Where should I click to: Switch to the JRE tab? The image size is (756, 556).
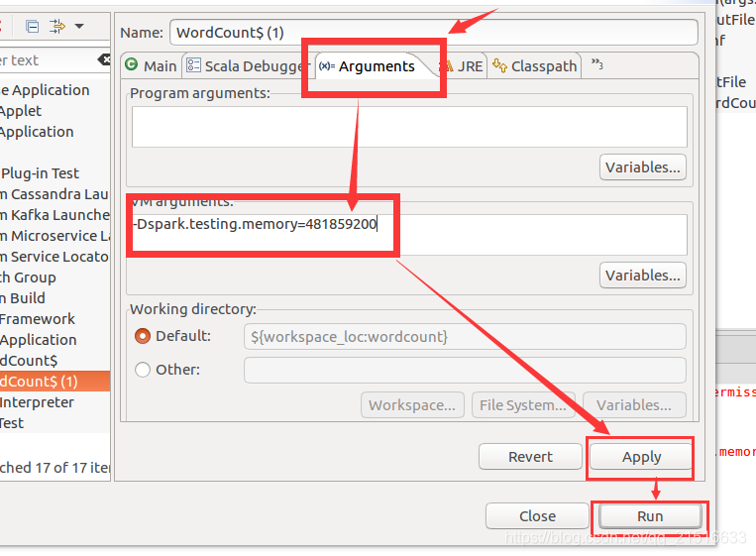click(462, 66)
